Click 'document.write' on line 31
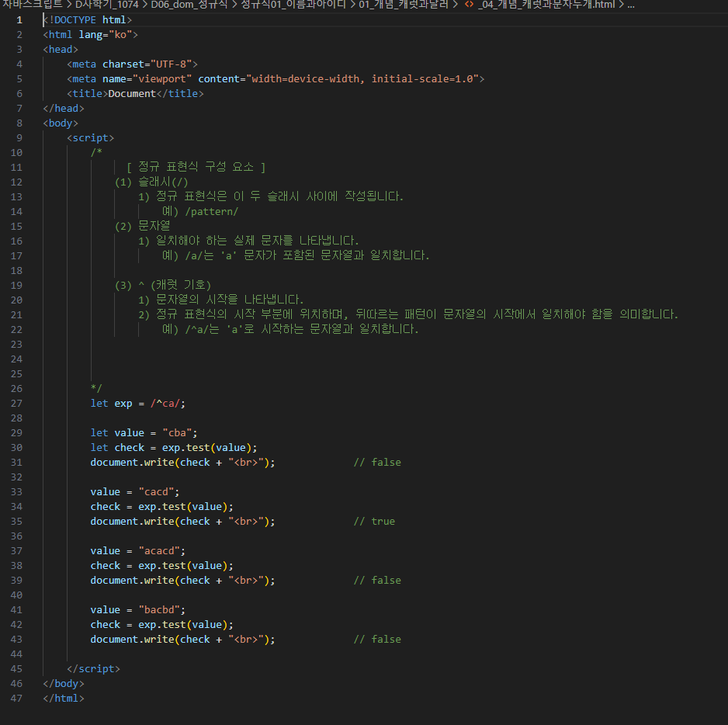 [132, 462]
